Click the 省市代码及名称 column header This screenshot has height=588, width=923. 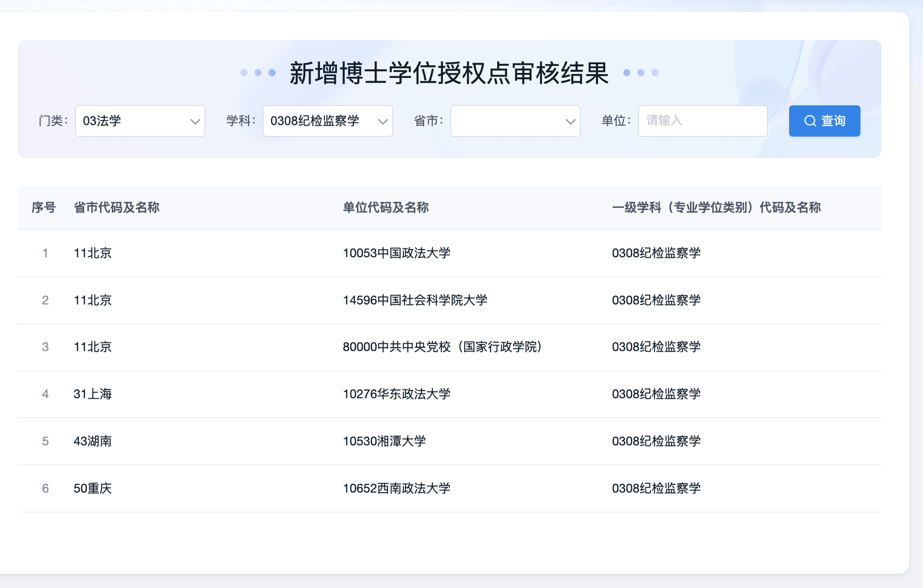[x=116, y=207]
